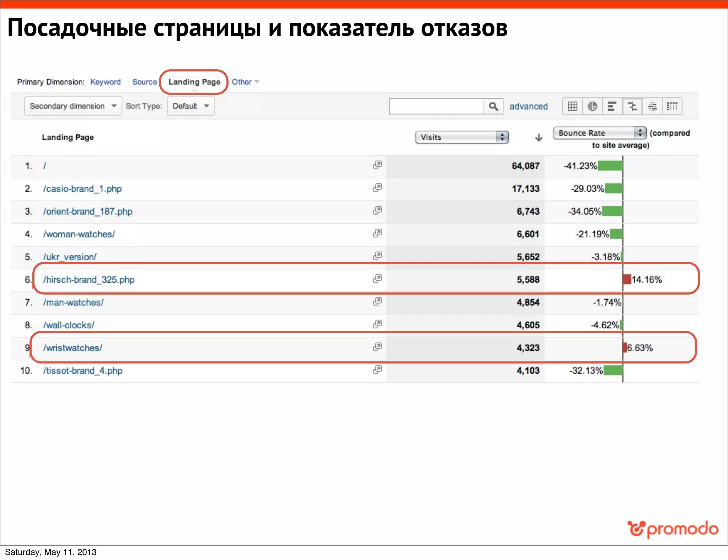
Task: Click the 4,323 visits value
Action: tap(528, 348)
